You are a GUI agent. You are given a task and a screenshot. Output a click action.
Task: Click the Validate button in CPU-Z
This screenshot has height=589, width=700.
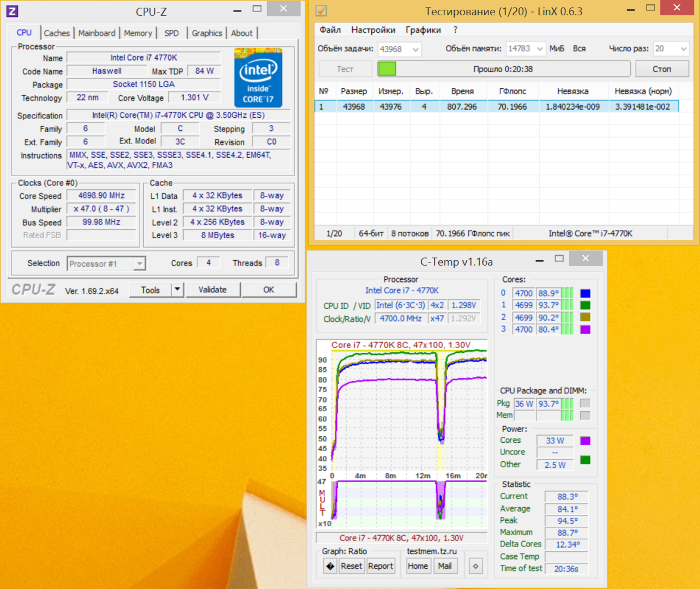pyautogui.click(x=212, y=290)
